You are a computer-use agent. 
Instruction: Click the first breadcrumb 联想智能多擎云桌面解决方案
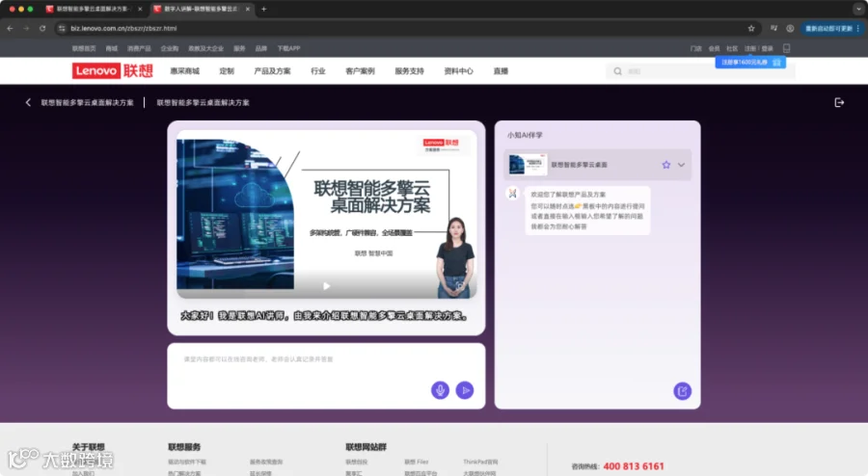click(x=88, y=102)
